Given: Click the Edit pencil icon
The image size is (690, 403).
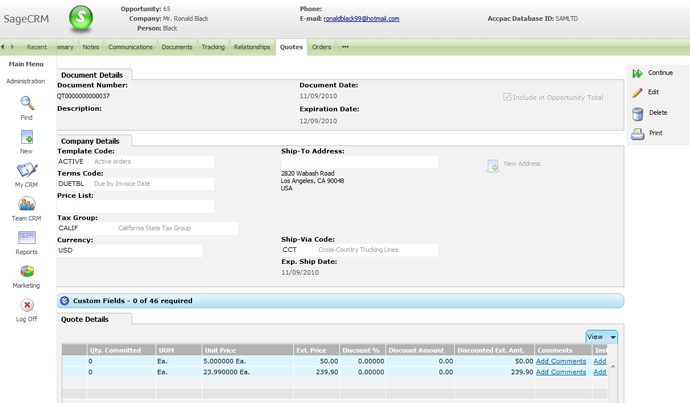Looking at the screenshot, I should click(637, 92).
